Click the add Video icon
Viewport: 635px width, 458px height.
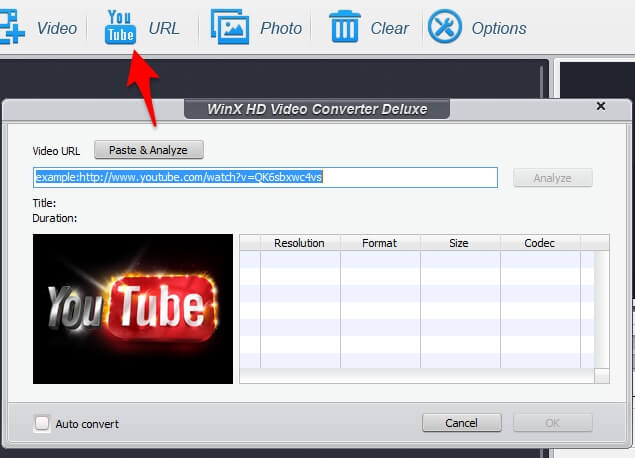coord(11,27)
